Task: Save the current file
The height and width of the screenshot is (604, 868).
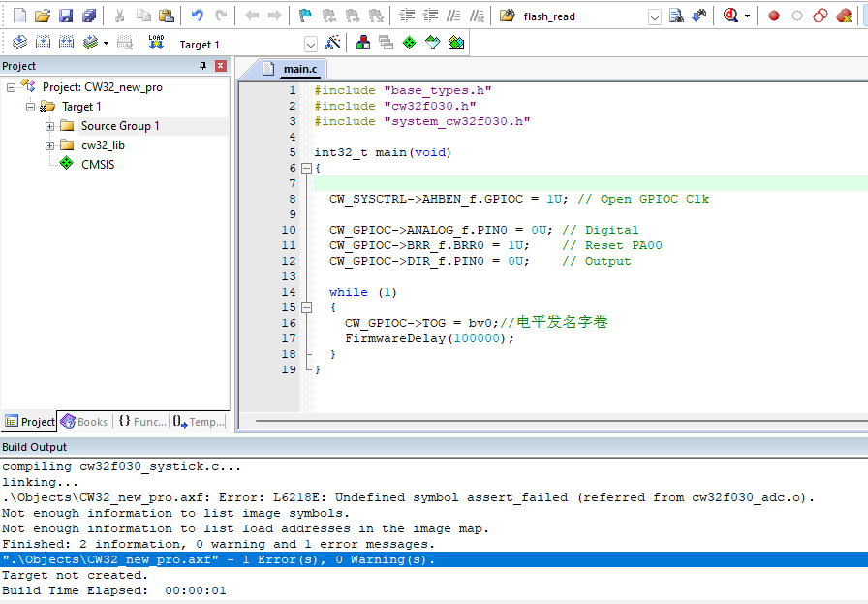Action: (66, 16)
